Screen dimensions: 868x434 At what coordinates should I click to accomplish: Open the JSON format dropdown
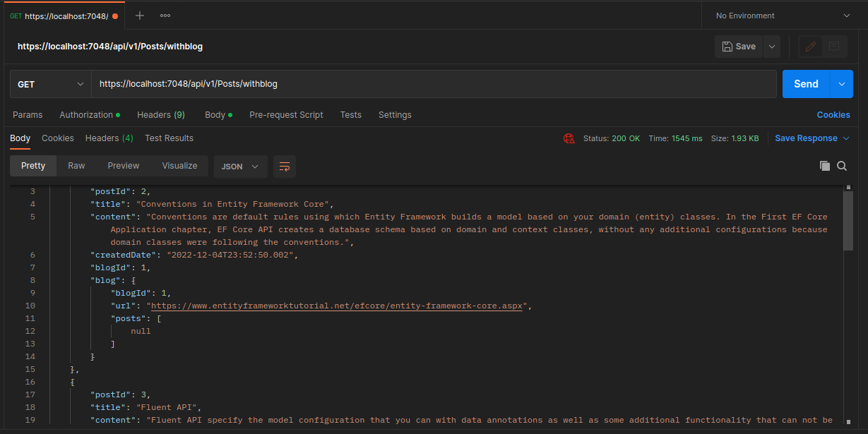[x=241, y=167]
